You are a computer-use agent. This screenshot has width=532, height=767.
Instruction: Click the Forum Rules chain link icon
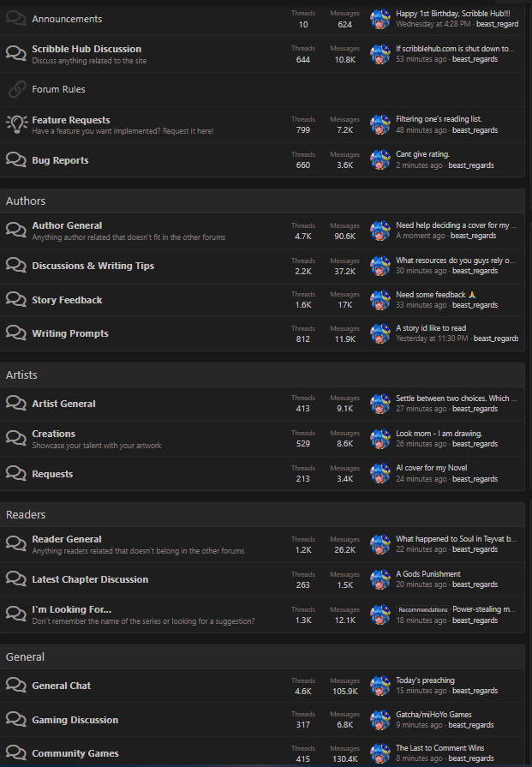16,89
